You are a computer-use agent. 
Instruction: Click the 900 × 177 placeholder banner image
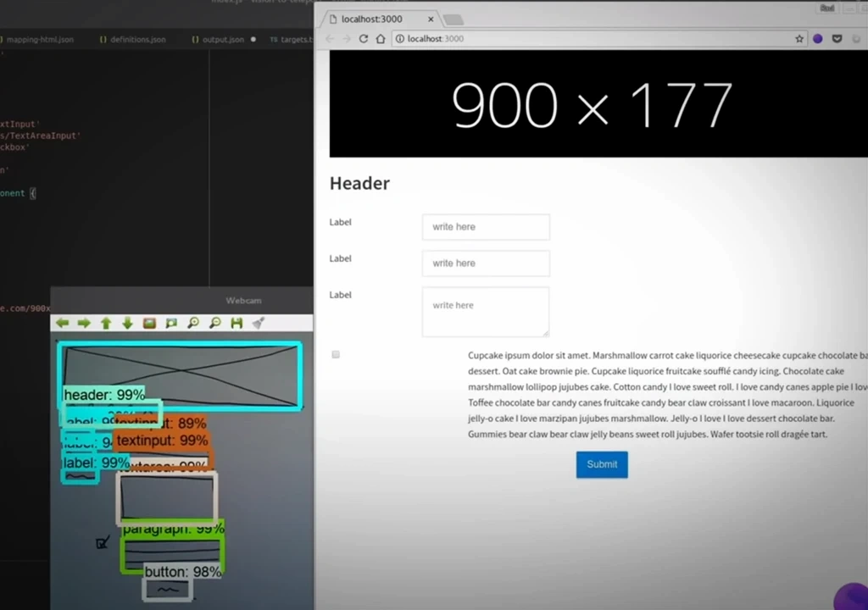click(598, 104)
